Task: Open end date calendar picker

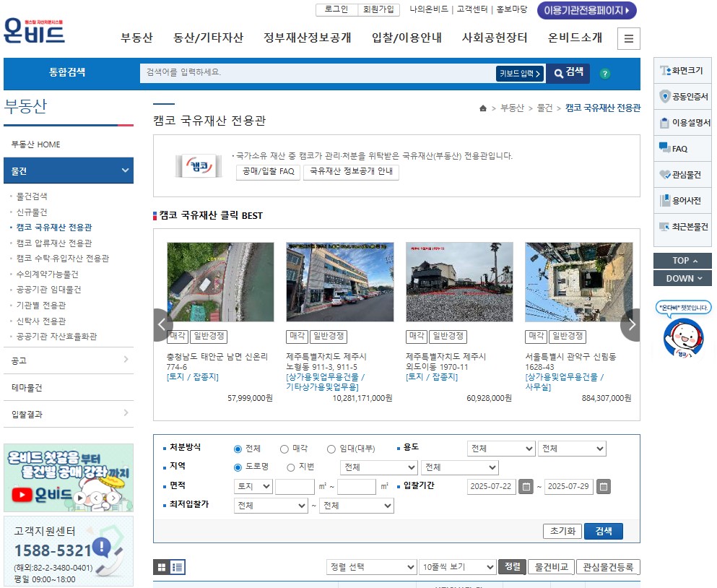Action: [604, 486]
